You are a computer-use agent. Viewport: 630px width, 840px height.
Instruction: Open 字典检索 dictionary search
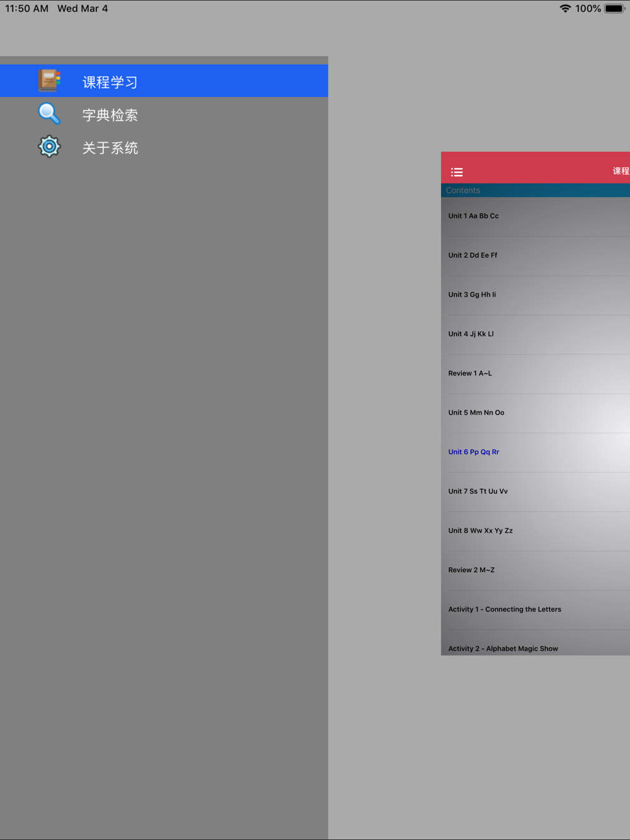pos(164,114)
